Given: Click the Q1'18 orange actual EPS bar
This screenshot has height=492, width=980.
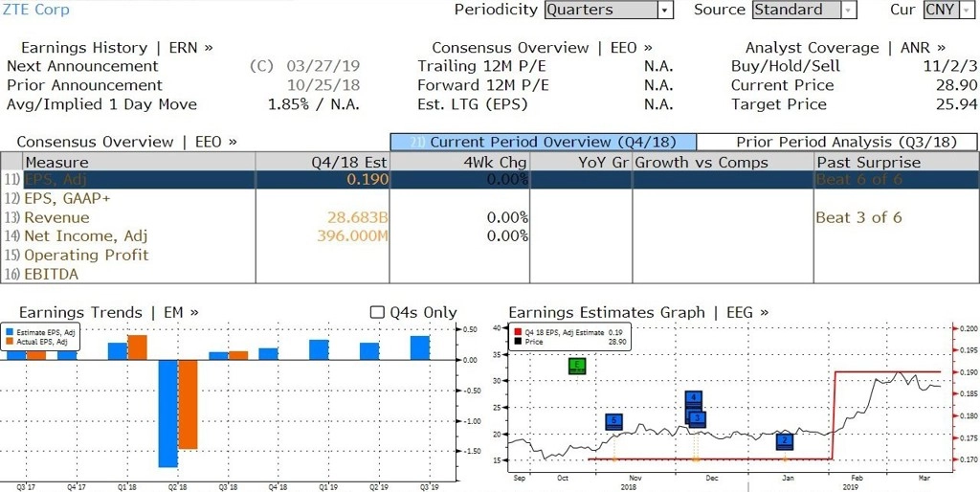Looking at the screenshot, I should 138,347.
